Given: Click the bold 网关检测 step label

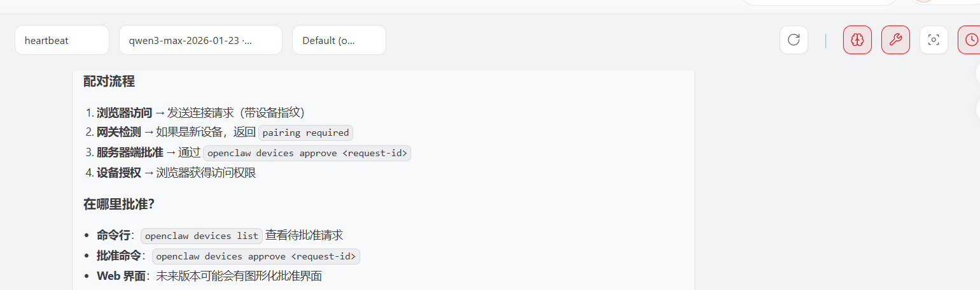Looking at the screenshot, I should [118, 133].
